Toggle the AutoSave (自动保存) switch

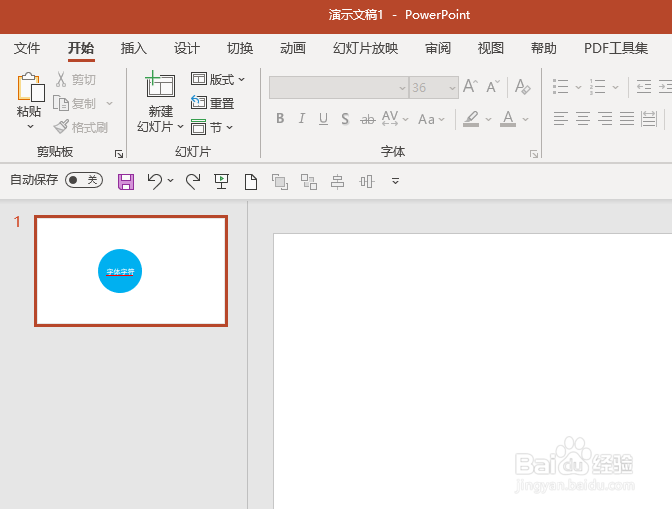(x=84, y=180)
